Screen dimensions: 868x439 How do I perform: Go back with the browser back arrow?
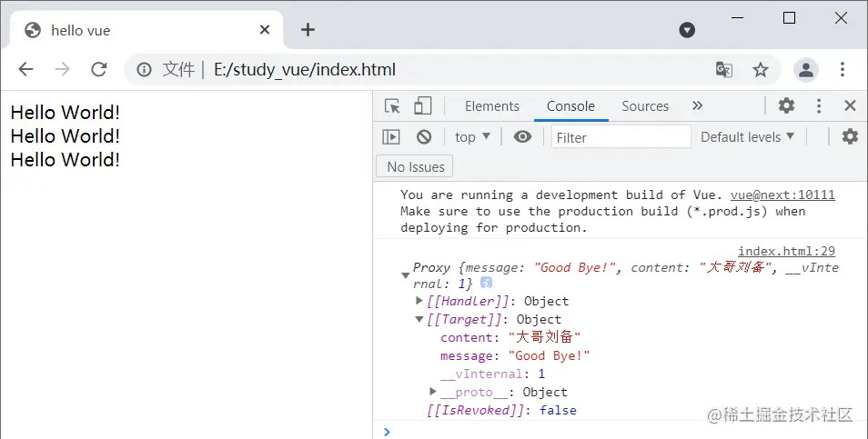[x=26, y=69]
